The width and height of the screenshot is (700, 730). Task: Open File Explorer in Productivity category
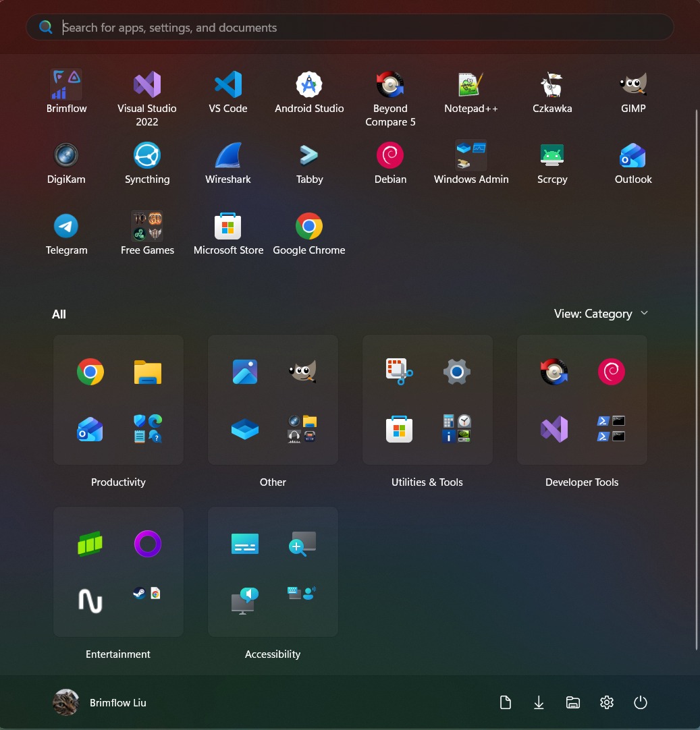(148, 372)
